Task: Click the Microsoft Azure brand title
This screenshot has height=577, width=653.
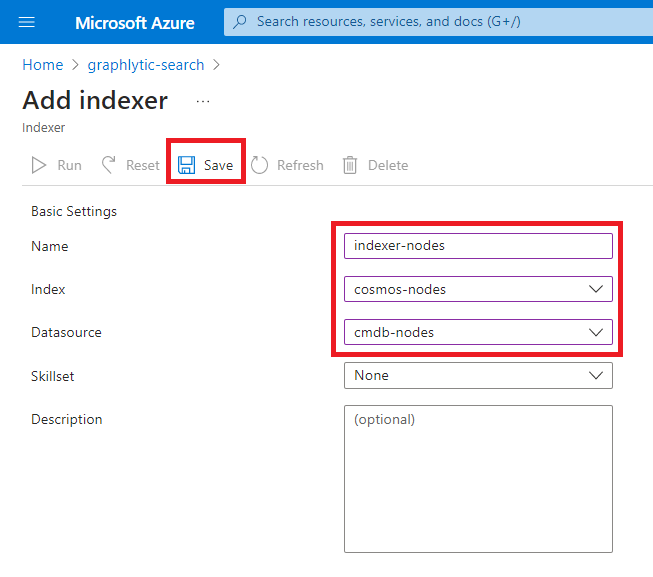Action: click(135, 22)
